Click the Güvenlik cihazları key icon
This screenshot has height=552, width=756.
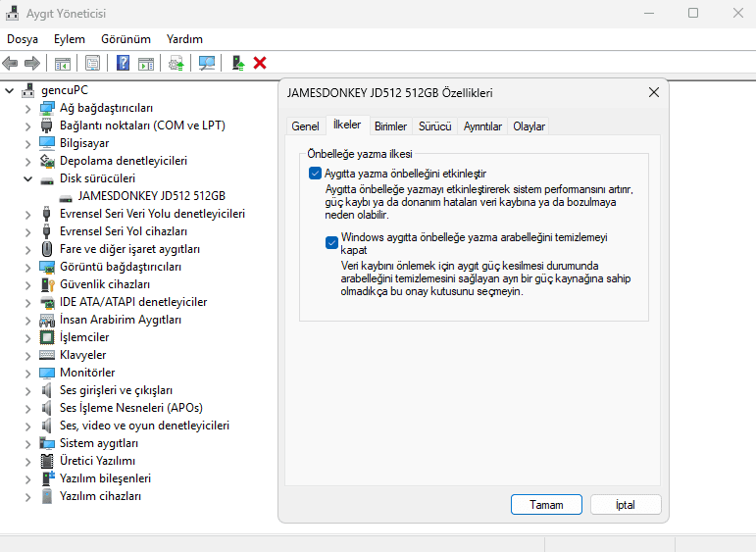(47, 284)
